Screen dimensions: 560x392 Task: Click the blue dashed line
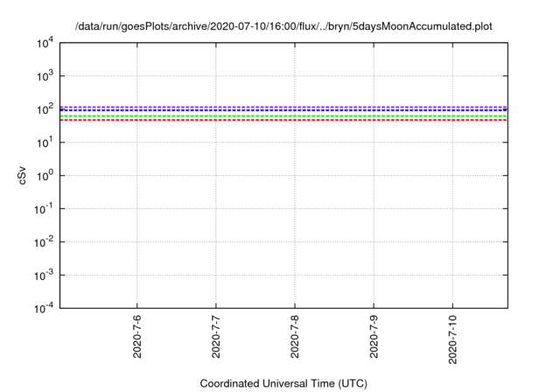click(283, 110)
